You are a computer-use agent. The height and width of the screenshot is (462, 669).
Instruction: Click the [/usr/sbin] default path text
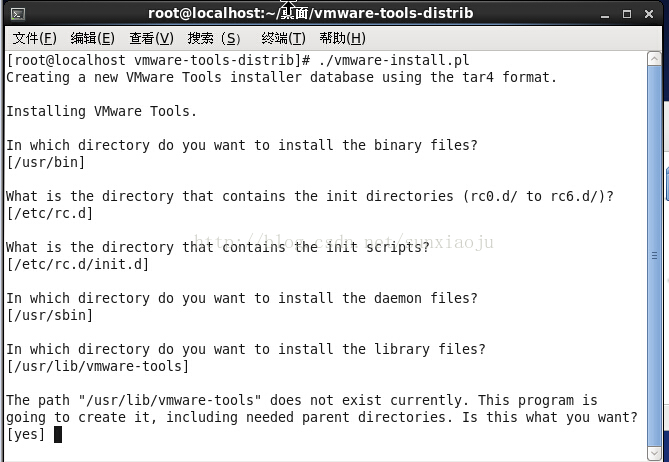pos(49,315)
